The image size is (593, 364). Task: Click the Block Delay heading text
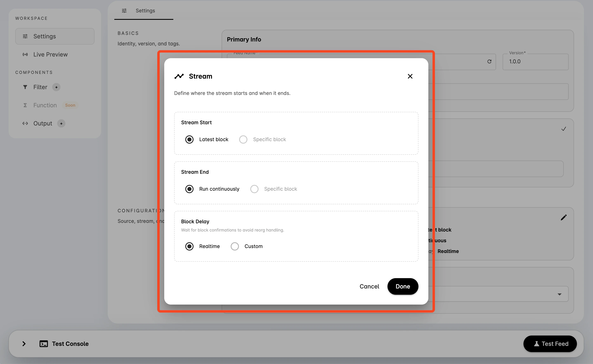(x=195, y=221)
